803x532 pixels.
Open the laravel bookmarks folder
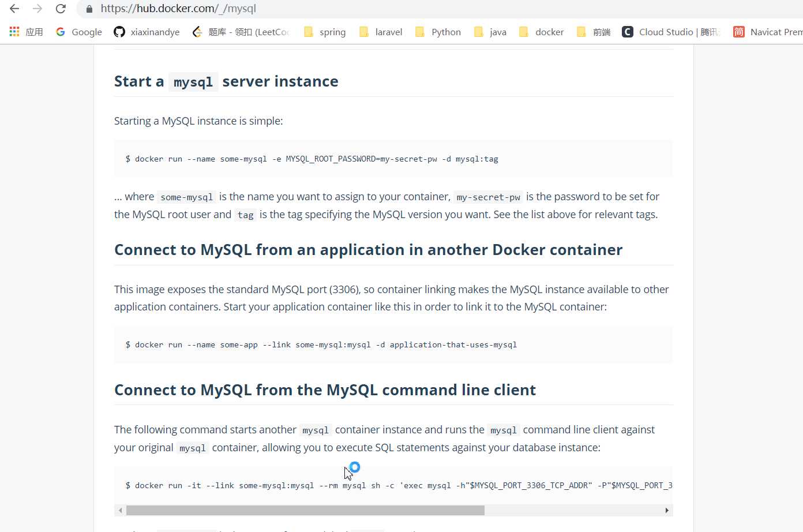pos(381,32)
